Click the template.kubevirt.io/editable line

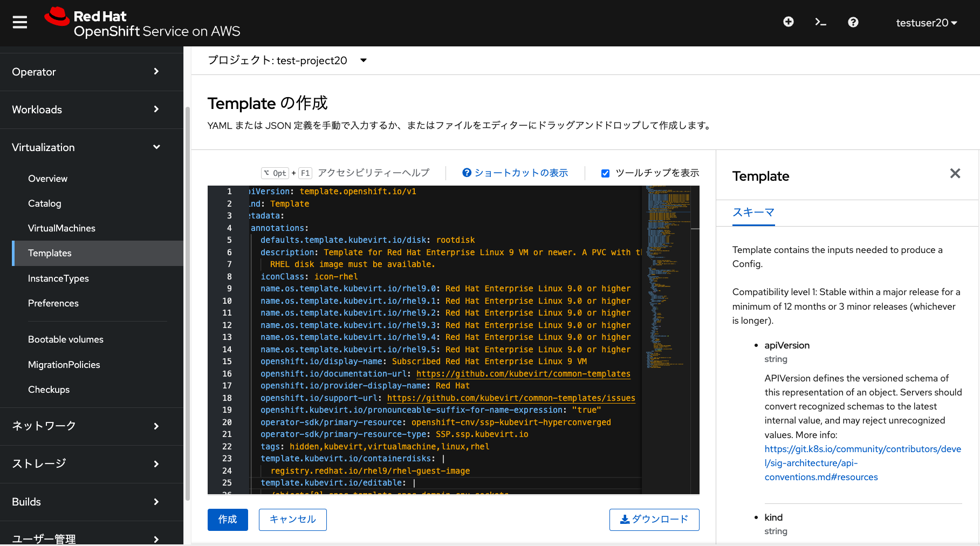[338, 483]
